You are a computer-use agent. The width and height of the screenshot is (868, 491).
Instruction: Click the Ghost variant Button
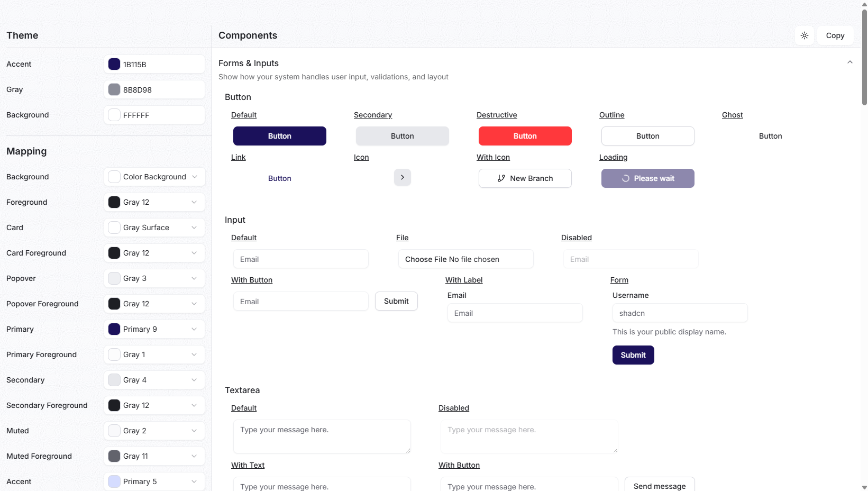(x=770, y=136)
